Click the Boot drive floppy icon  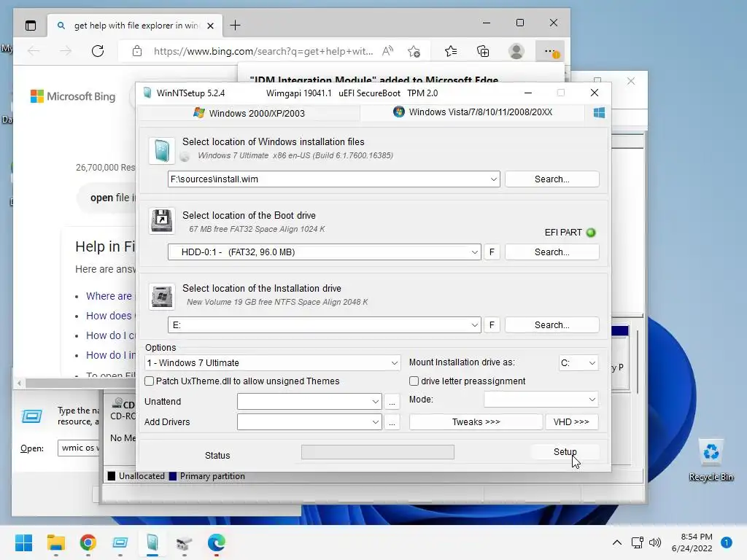[162, 221]
